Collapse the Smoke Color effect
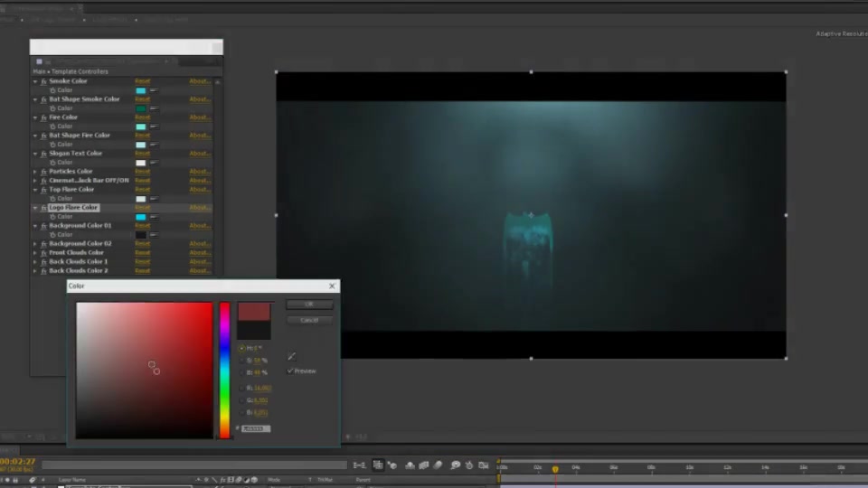The height and width of the screenshot is (488, 868). (35, 81)
